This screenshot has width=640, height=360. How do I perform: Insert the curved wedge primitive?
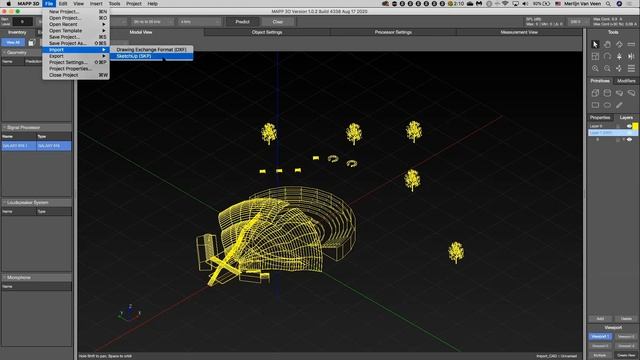[x=619, y=93]
